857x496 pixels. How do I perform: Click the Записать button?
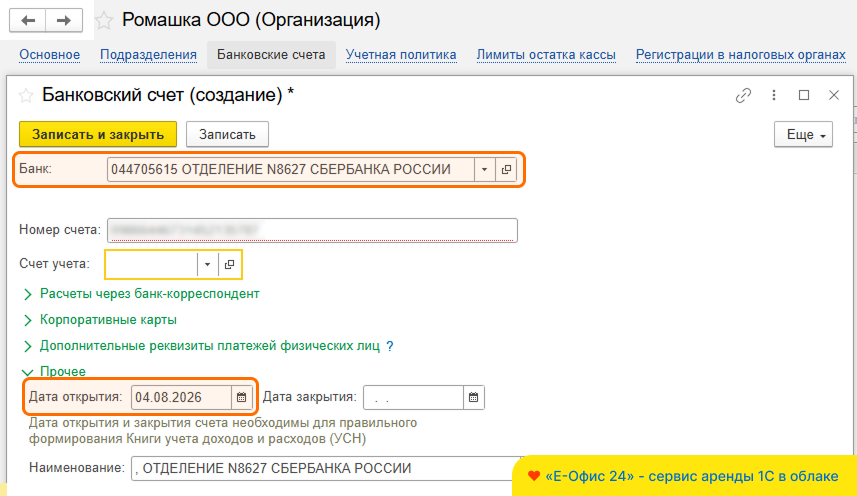click(227, 134)
